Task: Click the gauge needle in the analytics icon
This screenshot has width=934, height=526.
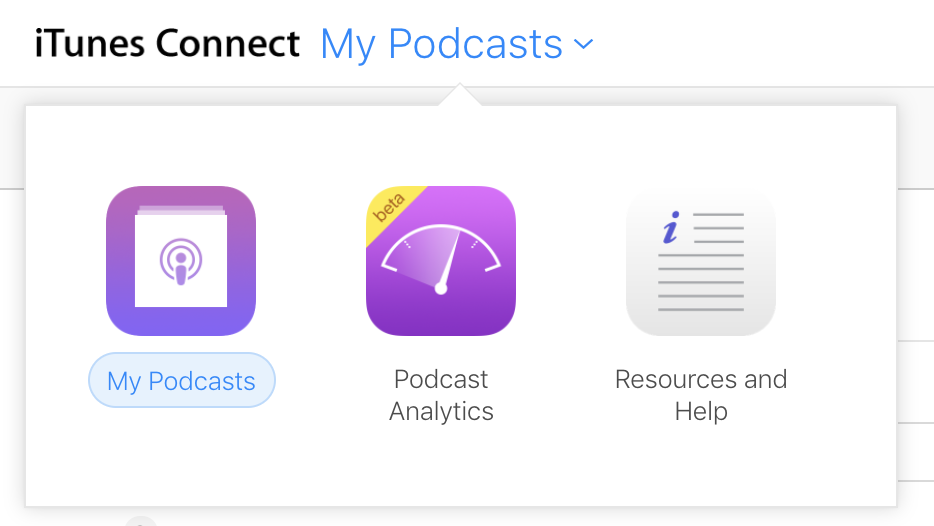Action: click(x=450, y=260)
